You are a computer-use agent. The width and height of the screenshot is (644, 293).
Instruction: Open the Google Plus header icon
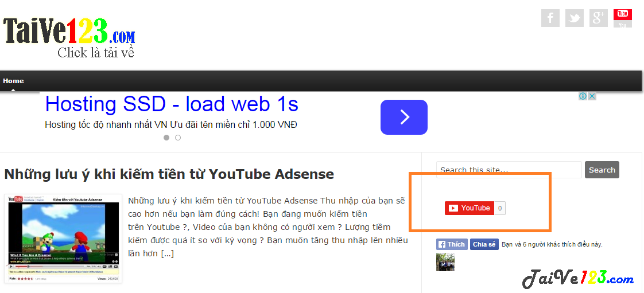[x=599, y=18]
